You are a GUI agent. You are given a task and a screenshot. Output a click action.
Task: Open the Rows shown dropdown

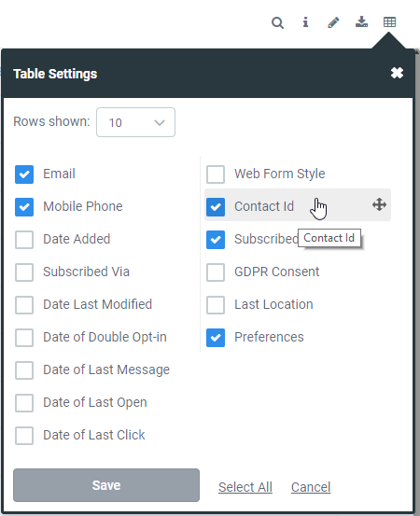pyautogui.click(x=135, y=122)
